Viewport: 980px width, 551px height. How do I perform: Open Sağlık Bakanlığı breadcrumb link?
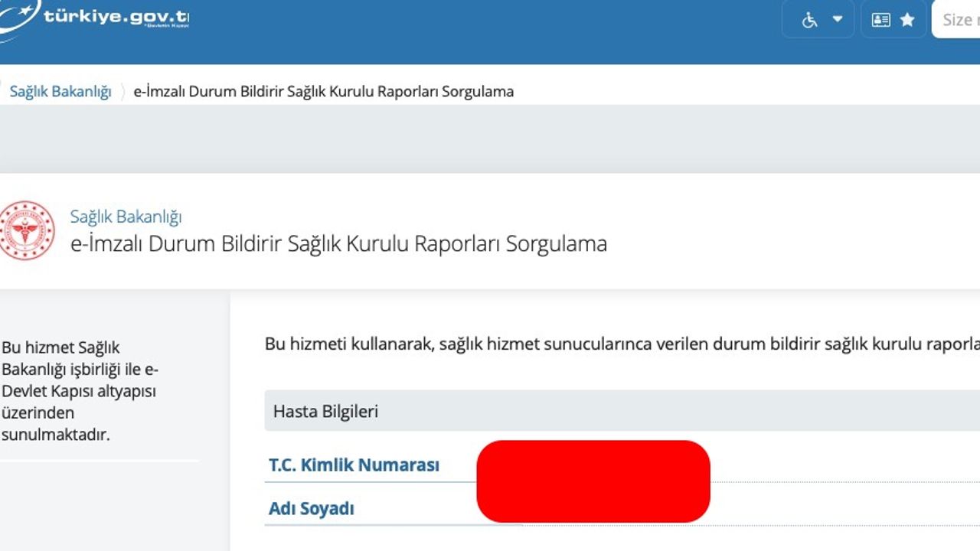point(60,92)
